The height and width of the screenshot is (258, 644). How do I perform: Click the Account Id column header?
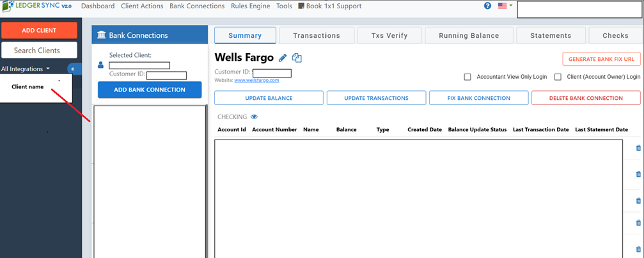[x=232, y=129]
